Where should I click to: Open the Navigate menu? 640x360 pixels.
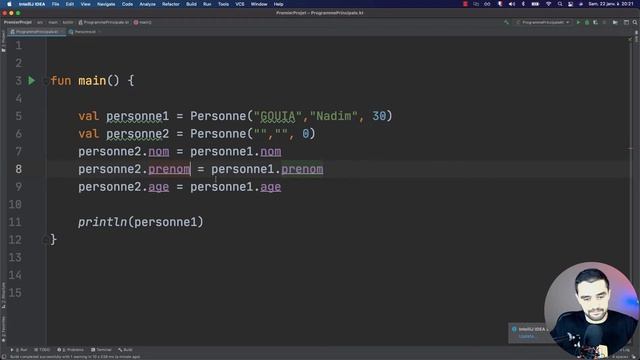point(106,4)
